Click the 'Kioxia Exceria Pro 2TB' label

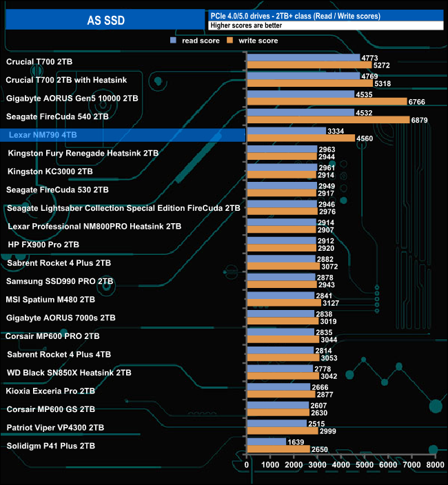pyautogui.click(x=50, y=391)
